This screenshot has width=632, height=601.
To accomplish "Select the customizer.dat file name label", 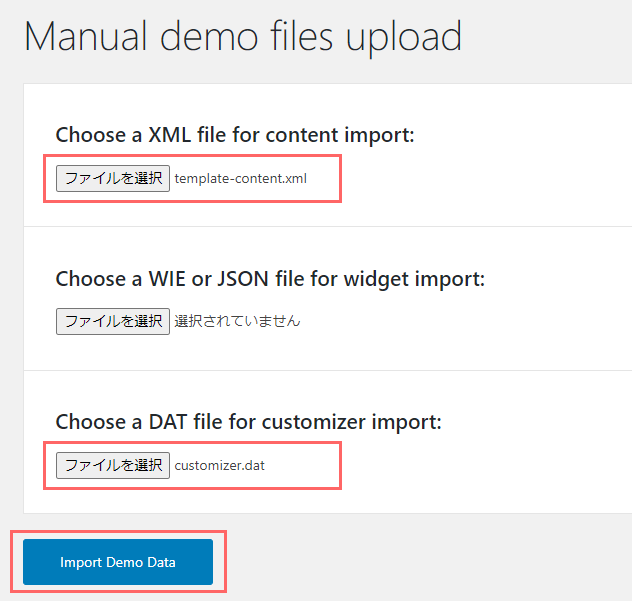I will [x=220, y=465].
